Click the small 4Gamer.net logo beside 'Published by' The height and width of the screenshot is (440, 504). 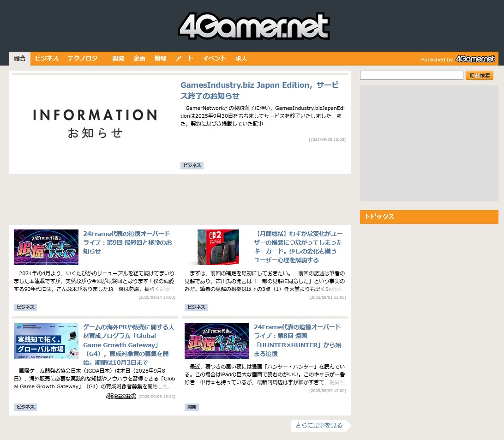click(x=475, y=59)
